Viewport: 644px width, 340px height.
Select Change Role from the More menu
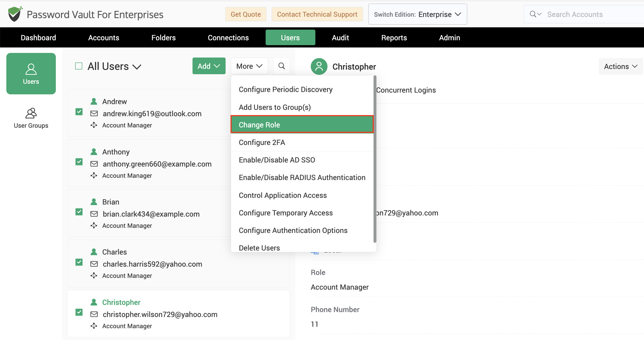302,125
